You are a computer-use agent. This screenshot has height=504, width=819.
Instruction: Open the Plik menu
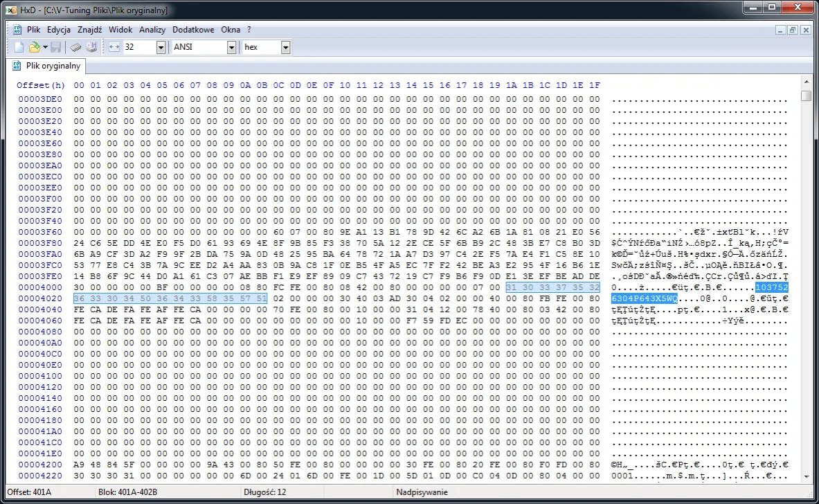34,30
